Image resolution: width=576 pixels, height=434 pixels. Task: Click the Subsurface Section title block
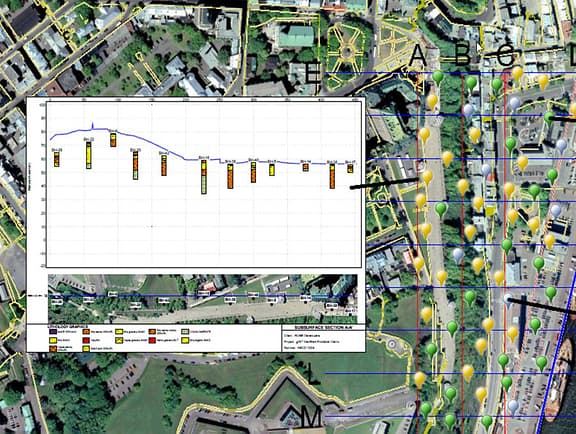click(x=324, y=338)
